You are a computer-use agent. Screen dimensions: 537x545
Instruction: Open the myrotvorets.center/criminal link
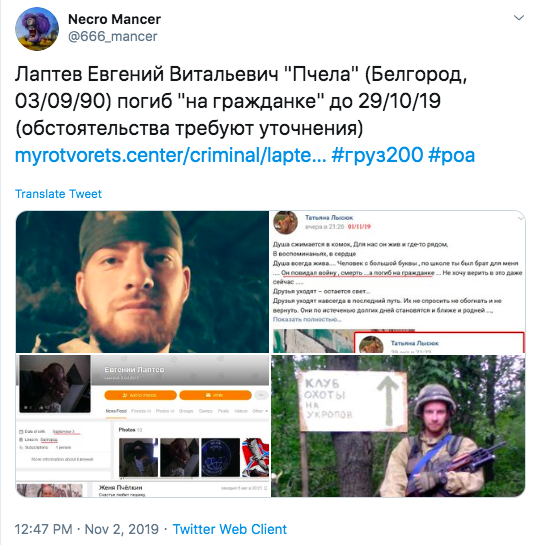(x=170, y=155)
